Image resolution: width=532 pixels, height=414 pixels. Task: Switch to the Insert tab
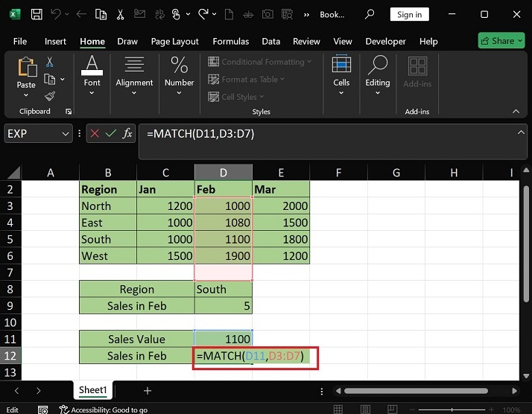click(55, 42)
